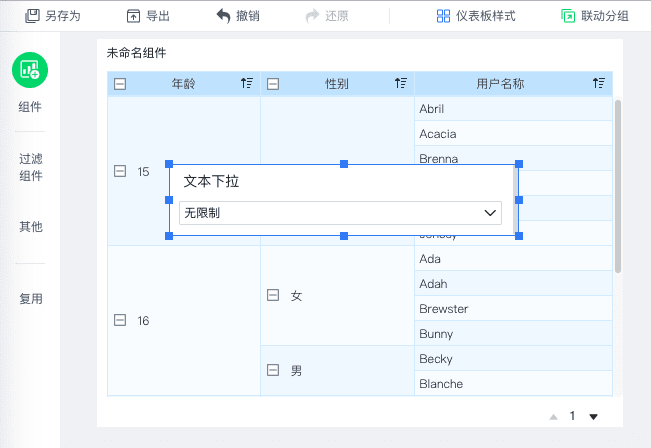Open the 其他 sidebar tab
This screenshot has height=448, width=651.
tap(30, 227)
